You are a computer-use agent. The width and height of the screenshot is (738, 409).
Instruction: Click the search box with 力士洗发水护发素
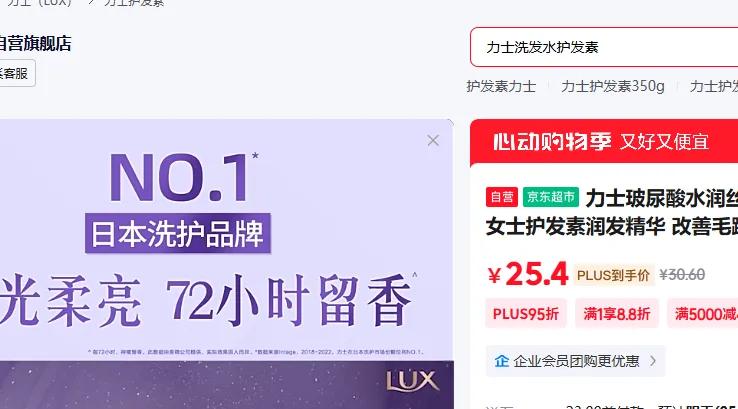604,47
